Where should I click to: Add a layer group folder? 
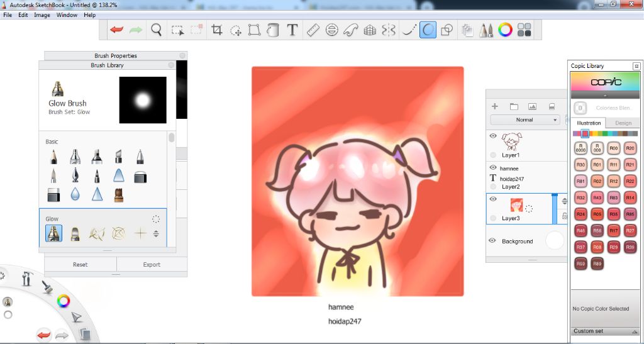coord(514,106)
